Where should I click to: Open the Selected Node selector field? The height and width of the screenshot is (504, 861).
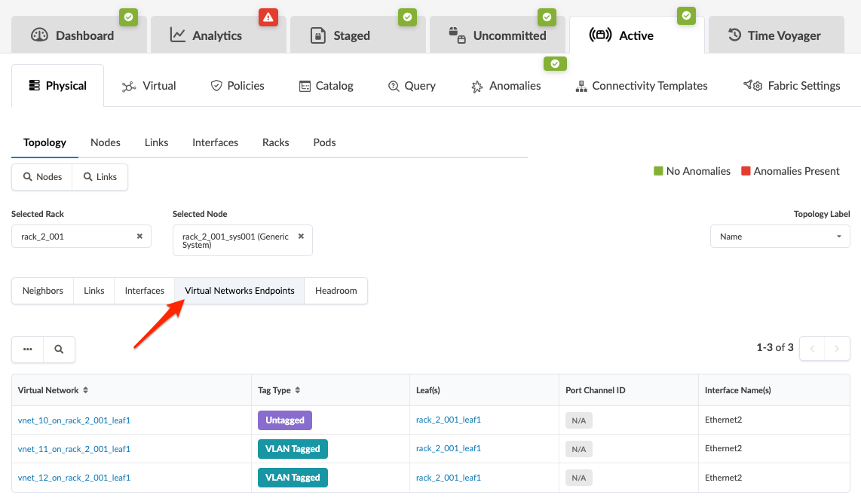coord(235,240)
